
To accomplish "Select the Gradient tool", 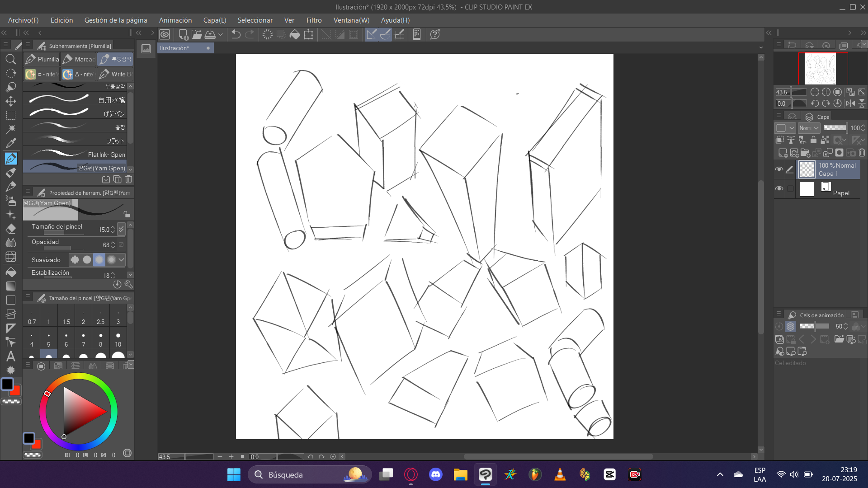I will tap(11, 286).
